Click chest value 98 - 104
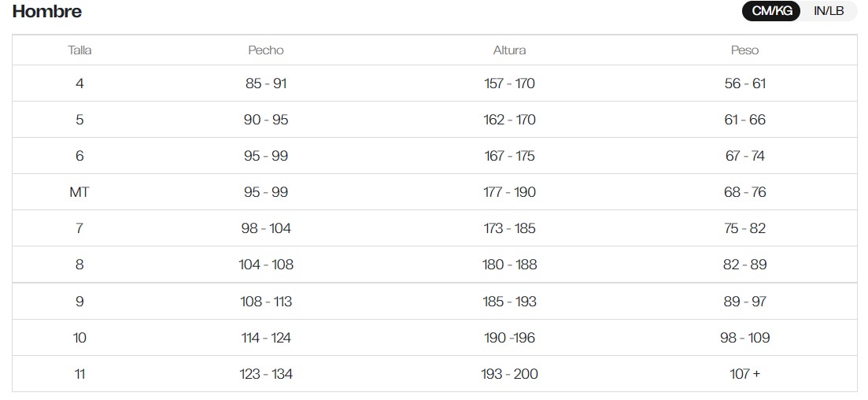 (266, 228)
